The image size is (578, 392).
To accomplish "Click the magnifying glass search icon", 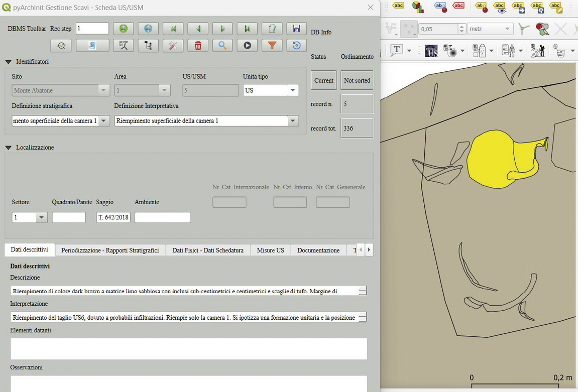I will click(222, 46).
